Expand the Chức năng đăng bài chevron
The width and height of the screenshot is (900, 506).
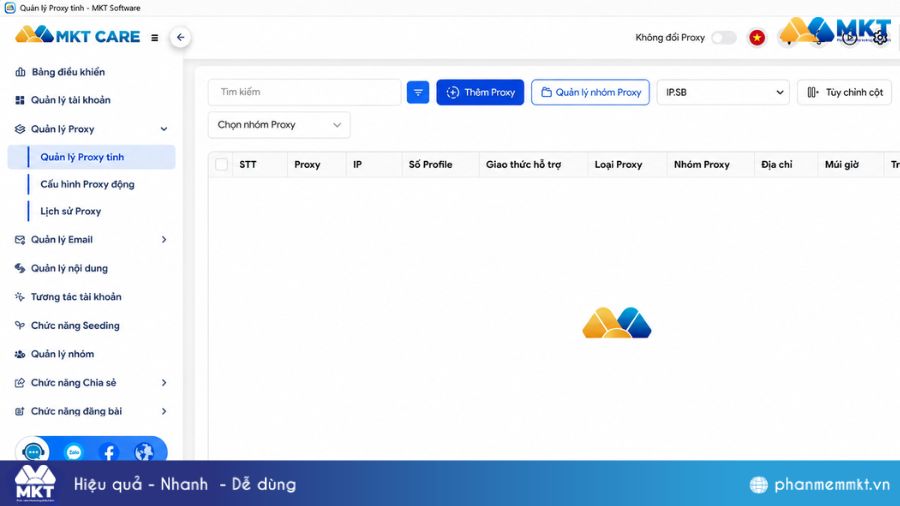click(x=164, y=411)
